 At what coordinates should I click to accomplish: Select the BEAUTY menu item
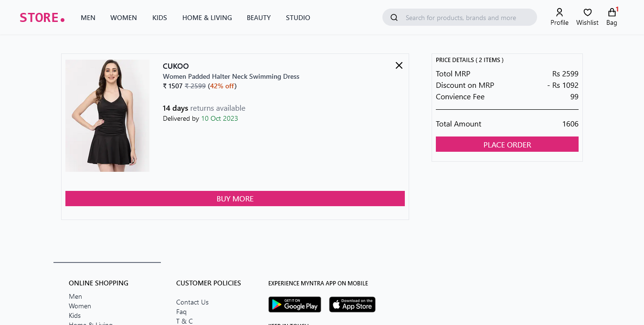(x=258, y=18)
